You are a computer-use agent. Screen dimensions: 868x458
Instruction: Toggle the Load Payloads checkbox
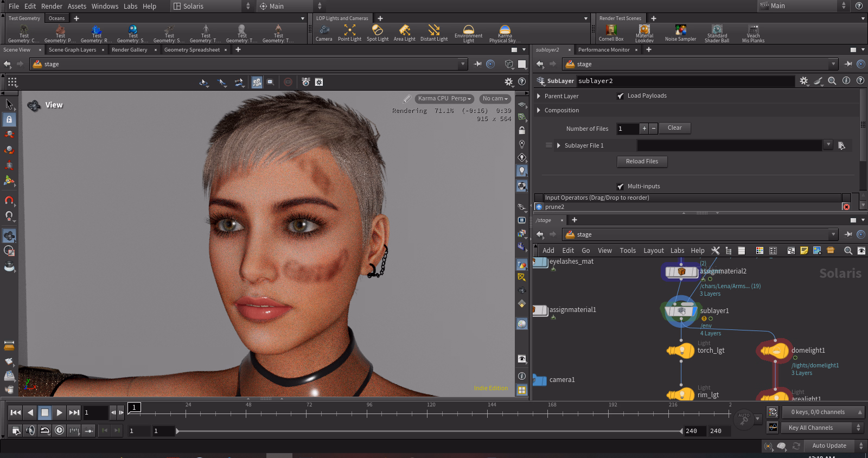pos(621,96)
